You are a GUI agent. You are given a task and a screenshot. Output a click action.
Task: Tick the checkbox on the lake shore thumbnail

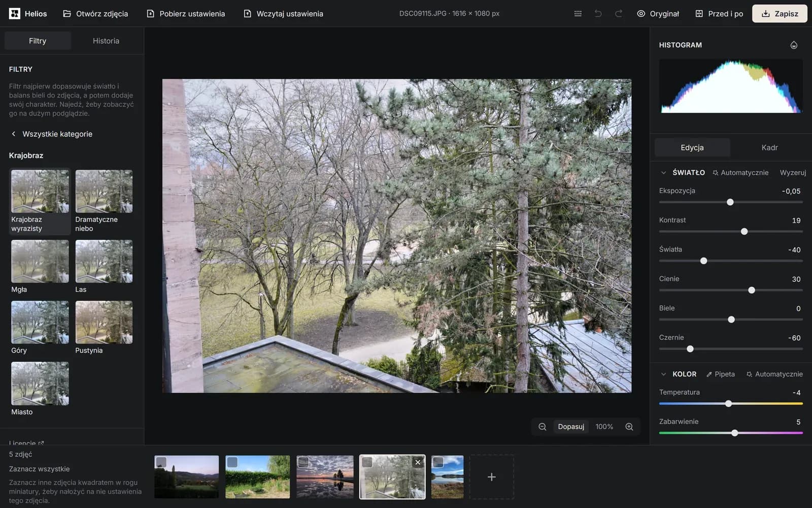click(x=438, y=462)
